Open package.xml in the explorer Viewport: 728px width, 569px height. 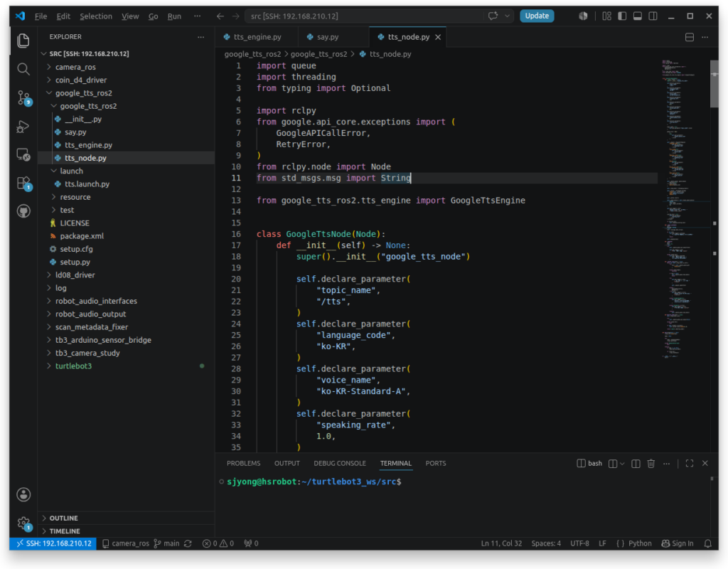click(x=82, y=236)
